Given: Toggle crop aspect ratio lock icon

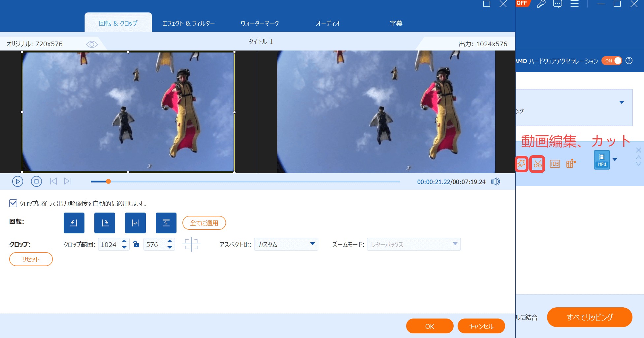Looking at the screenshot, I should point(136,244).
